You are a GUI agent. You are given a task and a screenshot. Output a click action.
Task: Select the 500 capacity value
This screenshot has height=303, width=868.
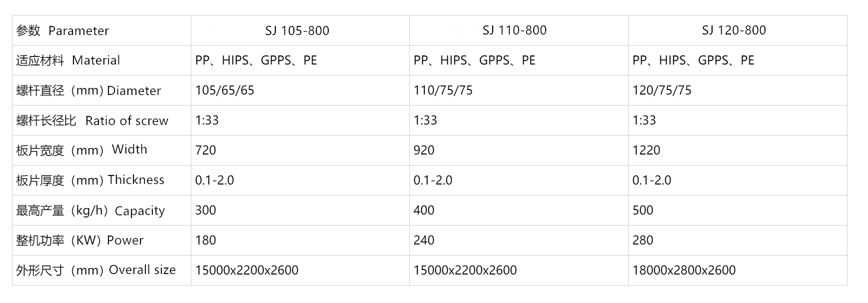pos(643,210)
